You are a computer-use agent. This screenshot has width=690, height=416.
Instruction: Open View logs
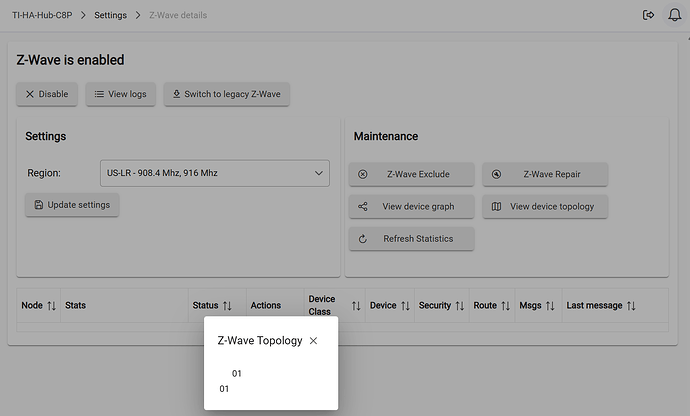120,94
